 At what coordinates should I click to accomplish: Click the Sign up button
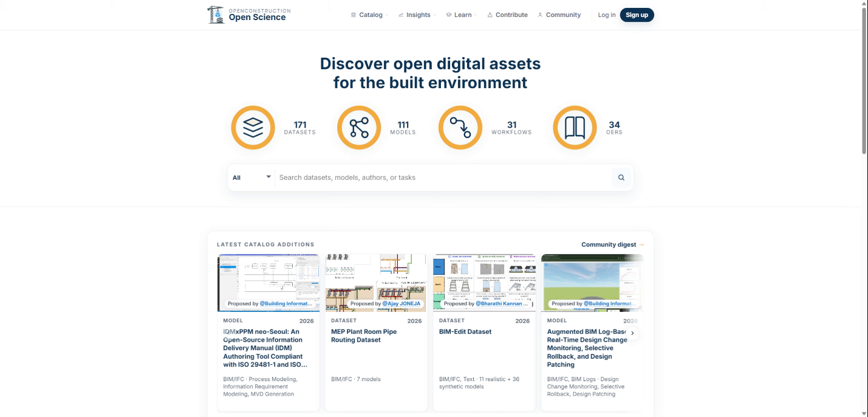coord(637,15)
